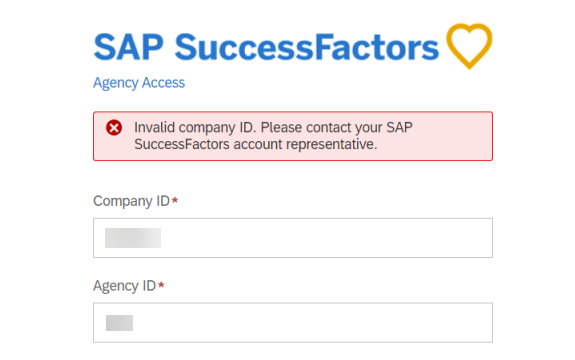
Task: Click the Company ID required asterisk
Action: coord(175,200)
